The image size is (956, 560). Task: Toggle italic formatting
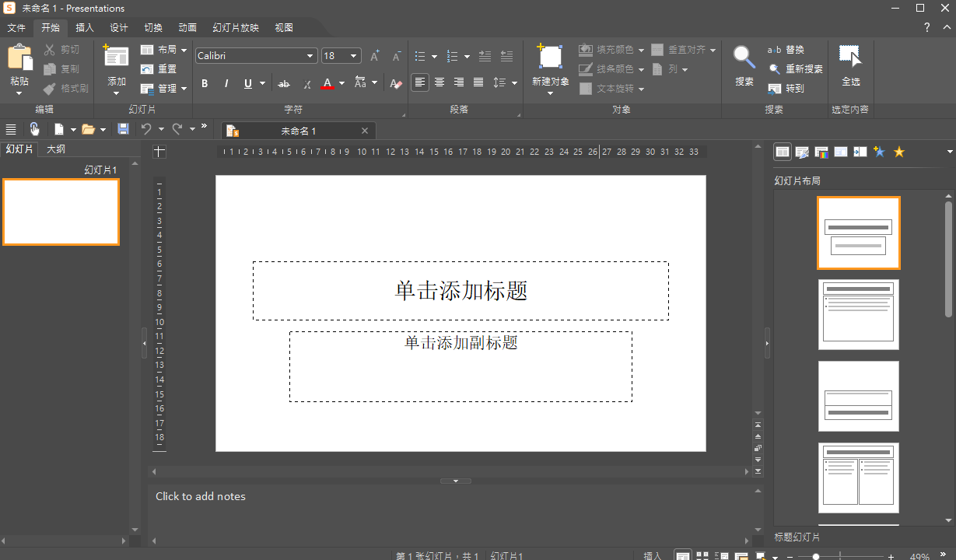pyautogui.click(x=226, y=83)
